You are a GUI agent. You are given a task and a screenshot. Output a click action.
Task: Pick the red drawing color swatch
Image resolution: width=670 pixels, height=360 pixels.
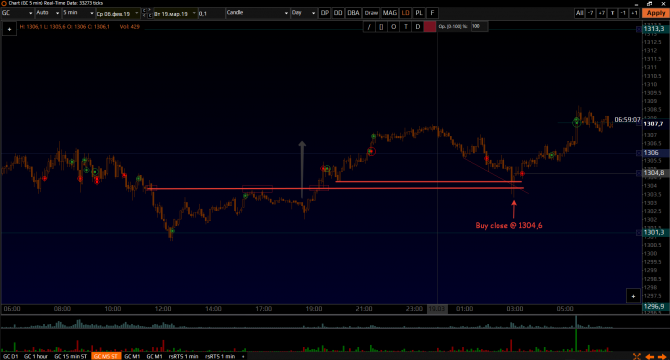coord(430,27)
